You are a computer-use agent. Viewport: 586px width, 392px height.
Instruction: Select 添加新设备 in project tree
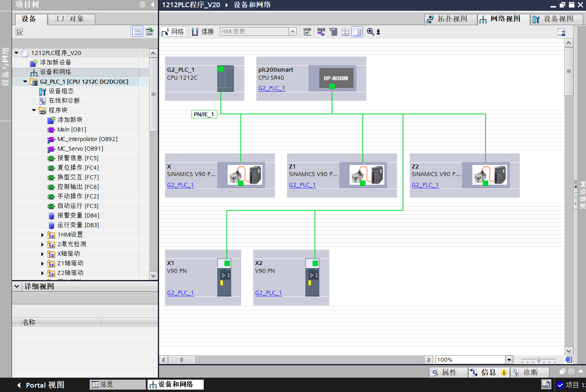point(55,62)
